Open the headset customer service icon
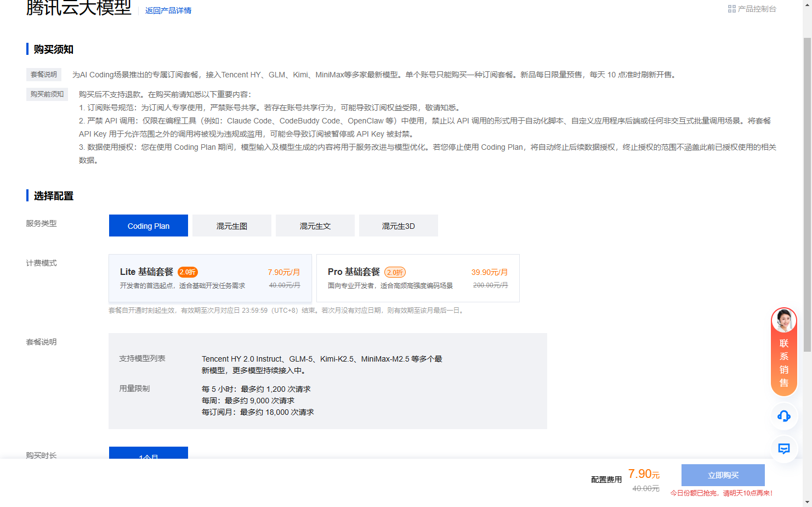This screenshot has height=507, width=812. [783, 416]
